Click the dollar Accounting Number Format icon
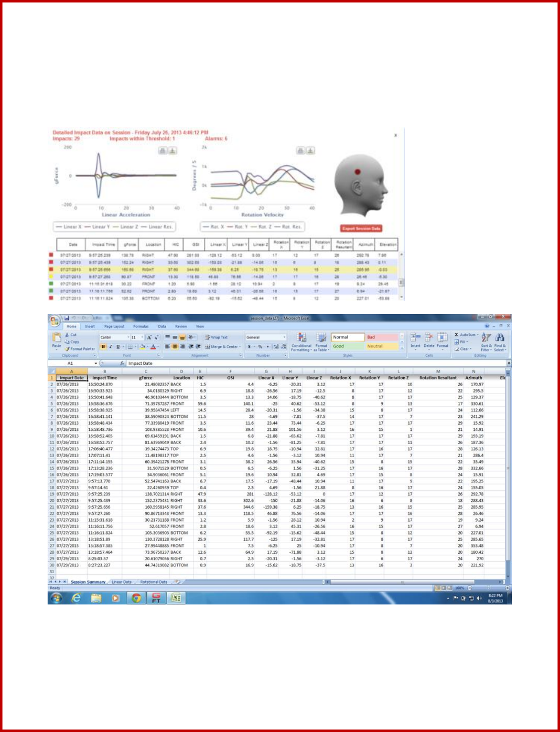This screenshot has height=732, width=560. [x=249, y=347]
